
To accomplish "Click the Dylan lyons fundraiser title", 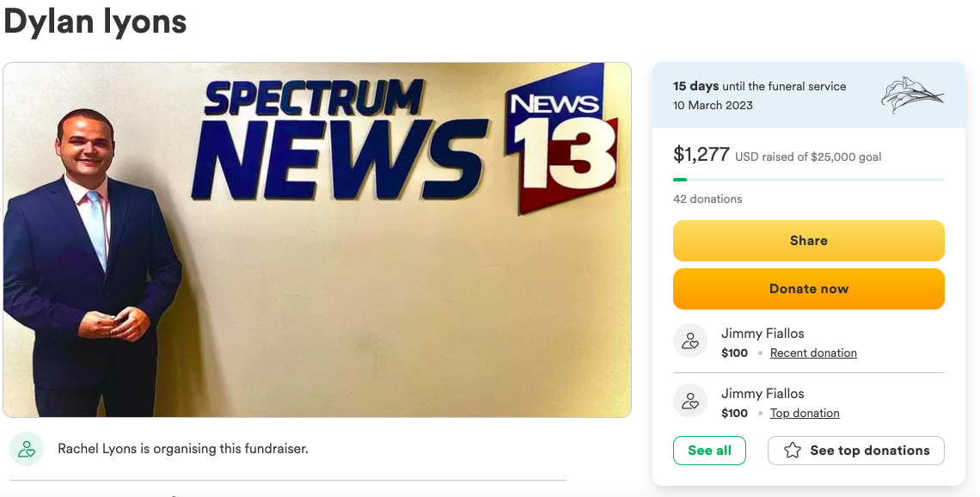I will [x=95, y=20].
